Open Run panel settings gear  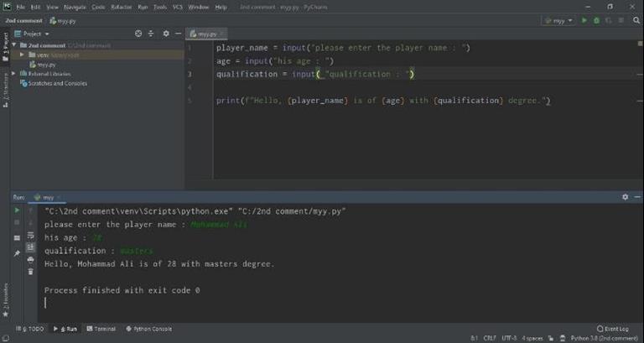click(625, 197)
